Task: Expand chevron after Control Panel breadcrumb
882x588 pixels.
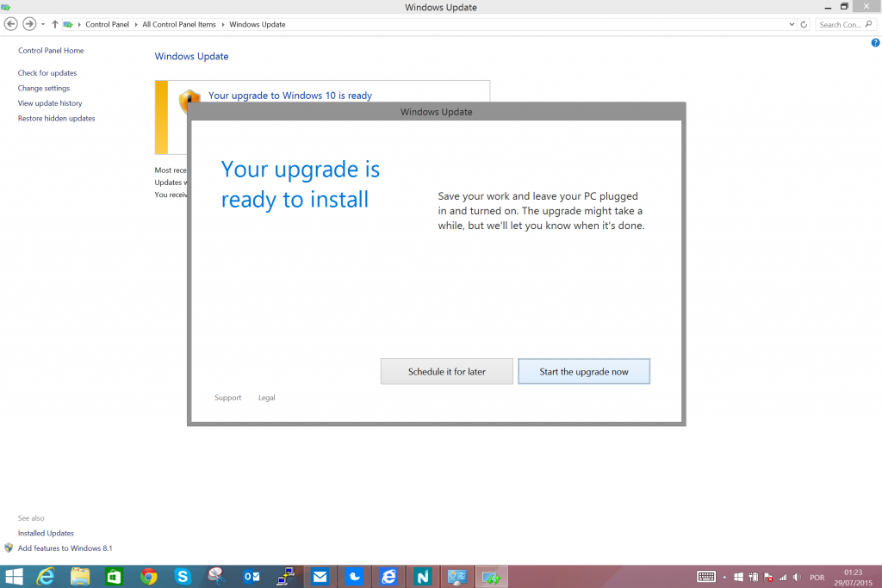Action: [135, 25]
